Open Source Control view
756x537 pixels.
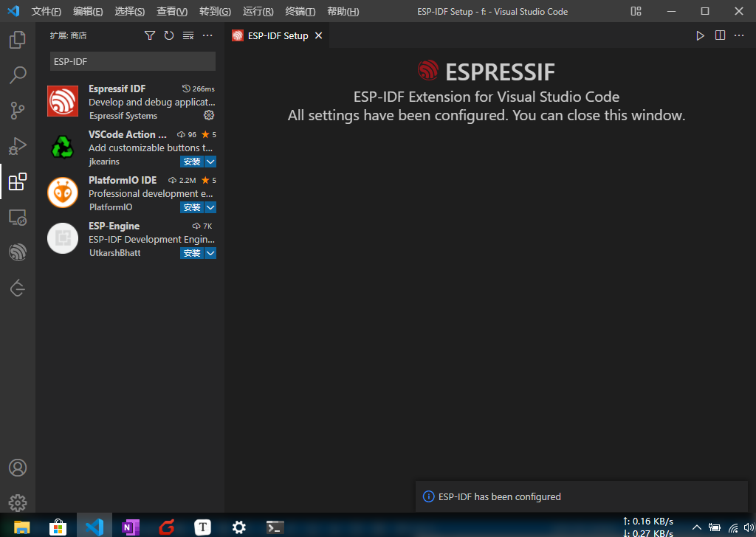[x=18, y=111]
